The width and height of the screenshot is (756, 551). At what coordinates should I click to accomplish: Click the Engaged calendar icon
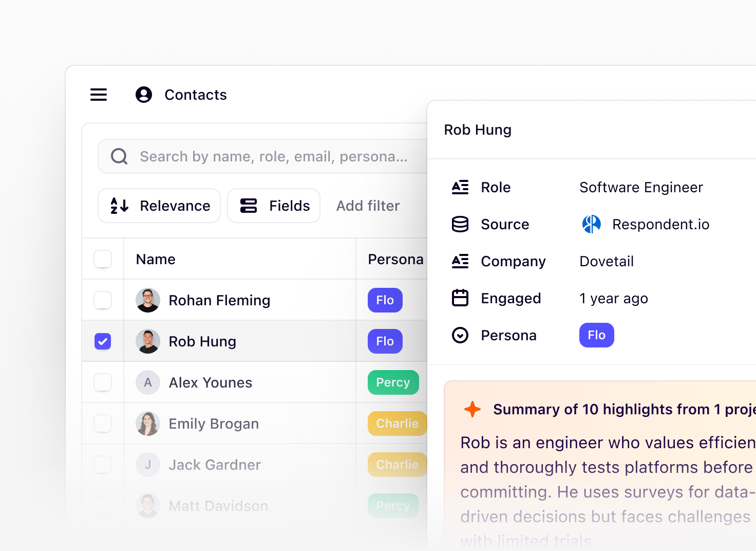point(460,298)
